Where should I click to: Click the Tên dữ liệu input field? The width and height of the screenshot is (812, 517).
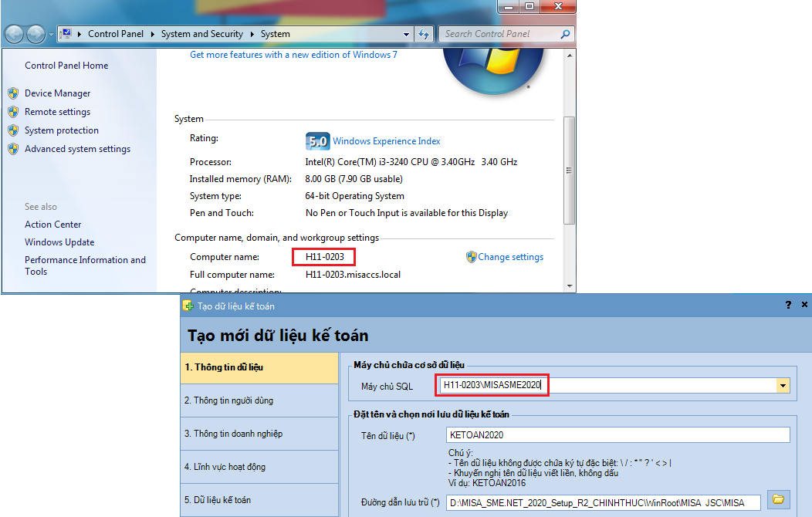(617, 435)
